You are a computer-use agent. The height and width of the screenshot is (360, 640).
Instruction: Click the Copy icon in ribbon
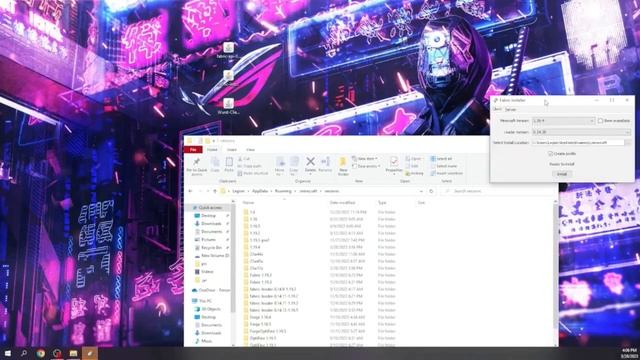(x=215, y=162)
